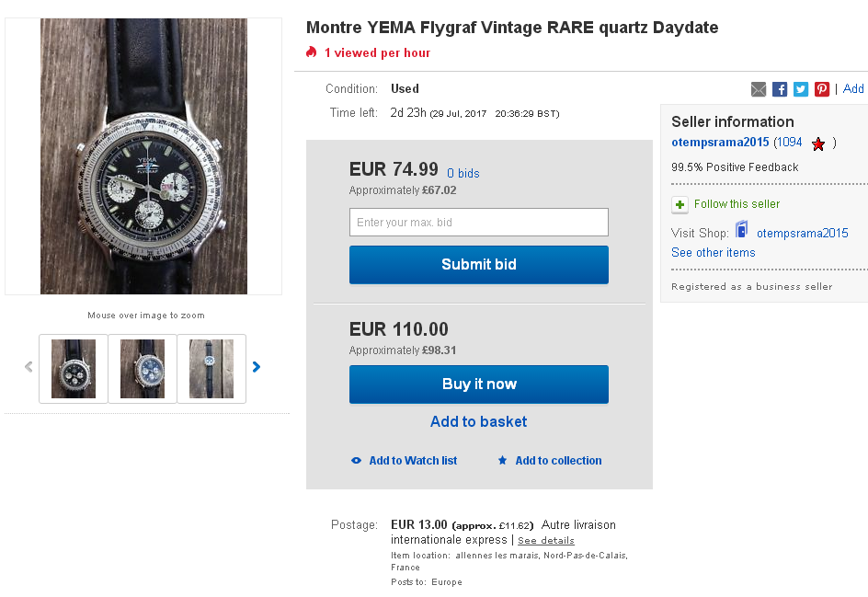Click the green Follow this seller plus icon
This screenshot has width=868, height=597.
[x=680, y=204]
